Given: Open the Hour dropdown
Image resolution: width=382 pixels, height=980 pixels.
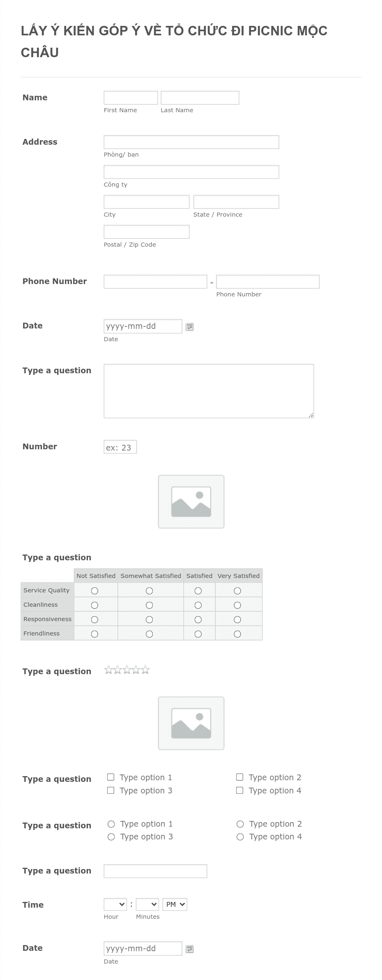Looking at the screenshot, I should 116,904.
